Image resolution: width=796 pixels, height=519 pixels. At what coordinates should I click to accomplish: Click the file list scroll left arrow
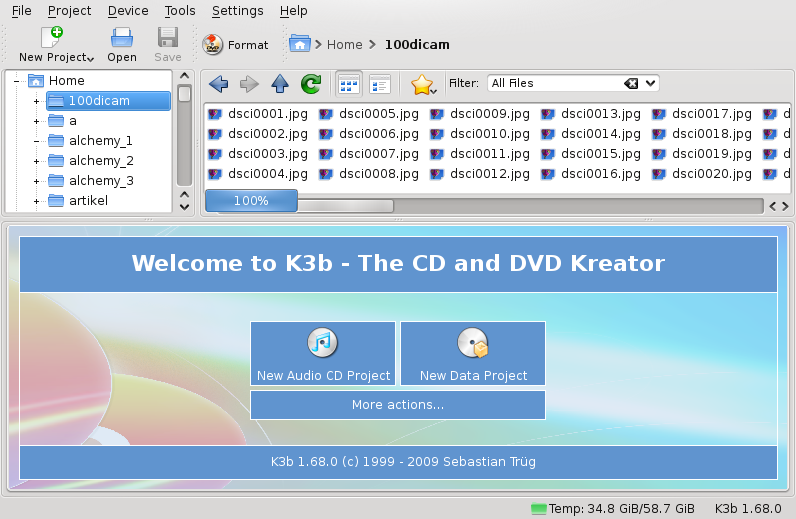click(x=773, y=206)
